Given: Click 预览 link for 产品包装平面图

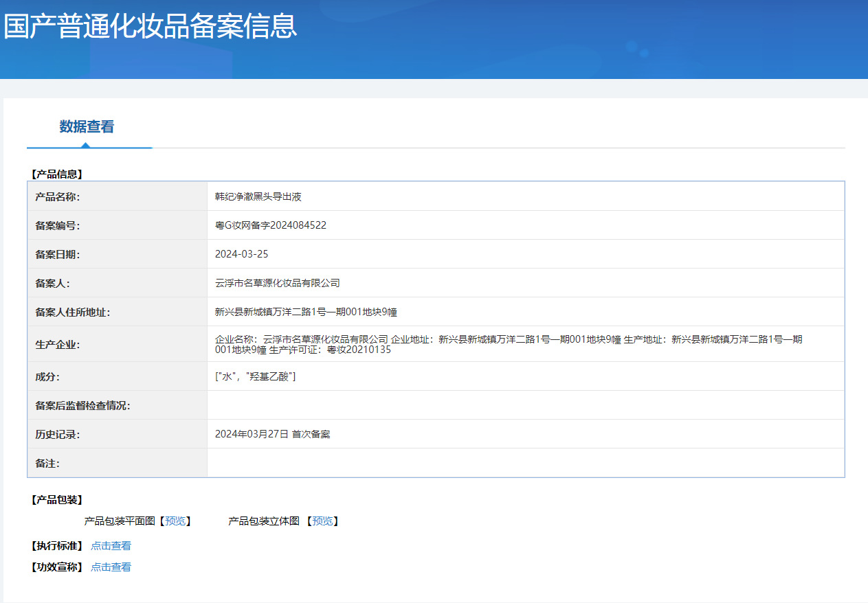Looking at the screenshot, I should click(x=175, y=521).
